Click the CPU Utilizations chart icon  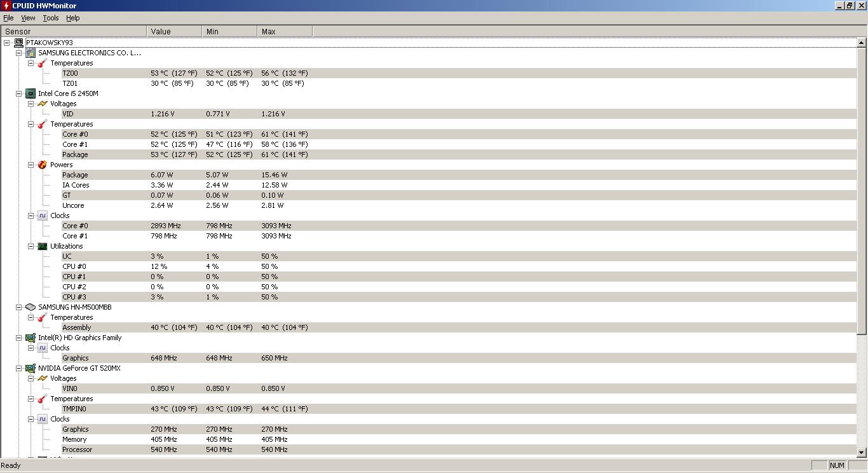coord(43,246)
